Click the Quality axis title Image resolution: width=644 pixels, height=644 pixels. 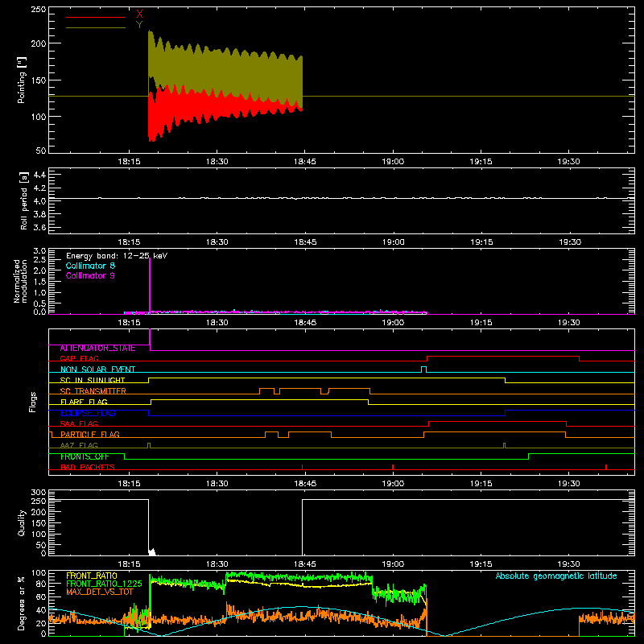click(x=22, y=522)
